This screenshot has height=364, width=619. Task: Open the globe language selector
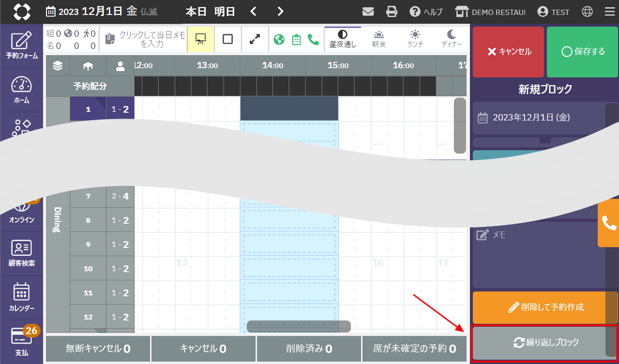[x=587, y=12]
